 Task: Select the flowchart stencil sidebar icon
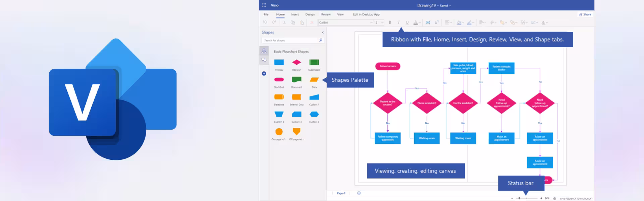click(x=264, y=51)
